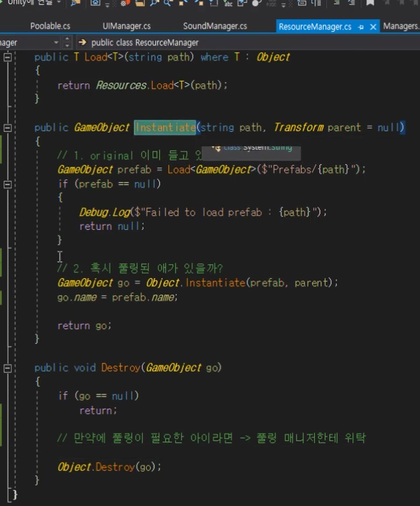420x506 pixels.
Task: Click 'where' keyword in Load<T> signature
Action: pos(214,57)
